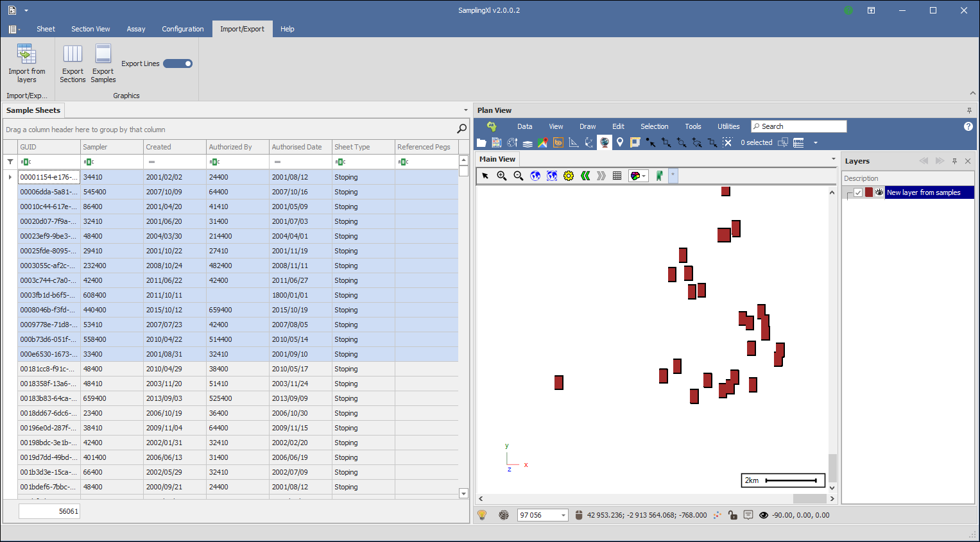Click the lightbulb icon in status bar
The width and height of the screenshot is (980, 542).
(482, 515)
